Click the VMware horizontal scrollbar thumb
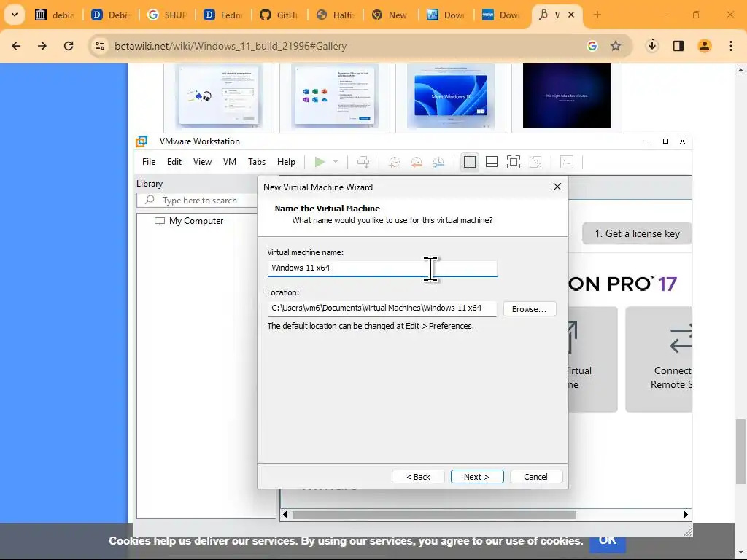The height and width of the screenshot is (560, 747). coord(434,515)
